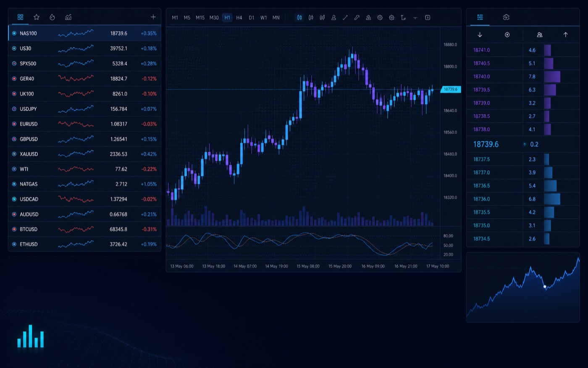Click the WTI symbol in watchlist
588x368 pixels.
(x=24, y=169)
